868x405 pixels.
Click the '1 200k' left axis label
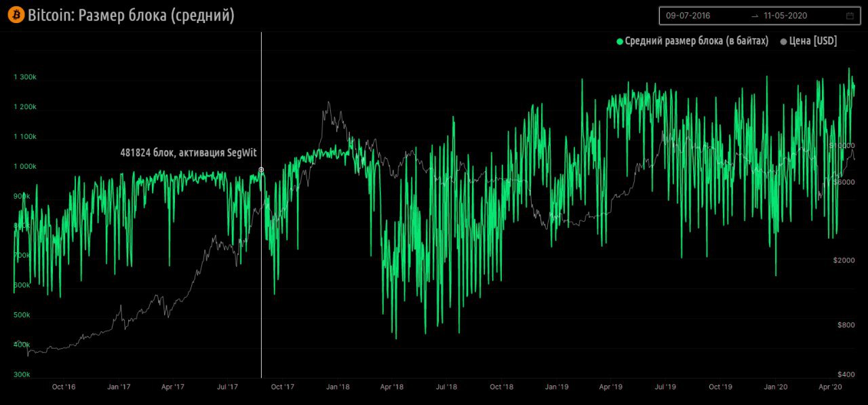point(25,107)
